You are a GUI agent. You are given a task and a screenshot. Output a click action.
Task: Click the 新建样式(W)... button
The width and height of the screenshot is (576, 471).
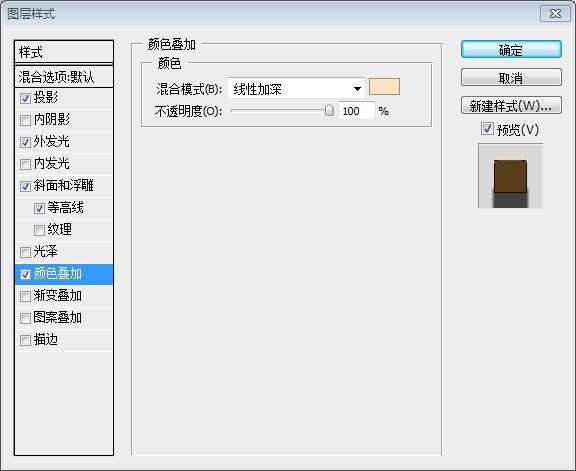511,106
